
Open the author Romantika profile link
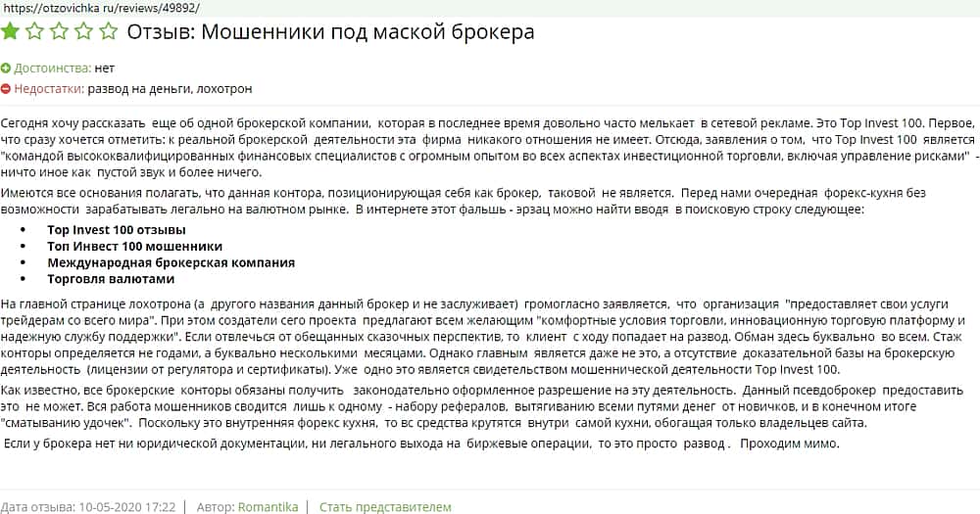(x=269, y=506)
